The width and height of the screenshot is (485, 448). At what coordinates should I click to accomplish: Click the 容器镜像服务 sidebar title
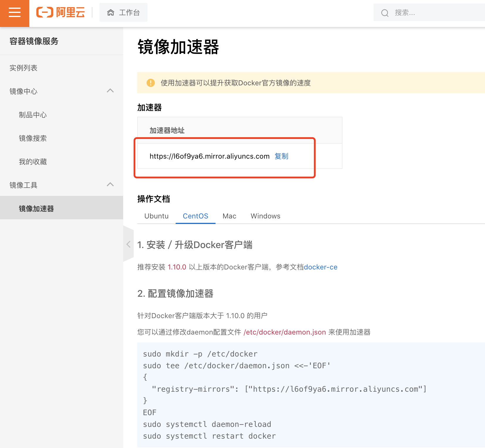click(x=34, y=41)
